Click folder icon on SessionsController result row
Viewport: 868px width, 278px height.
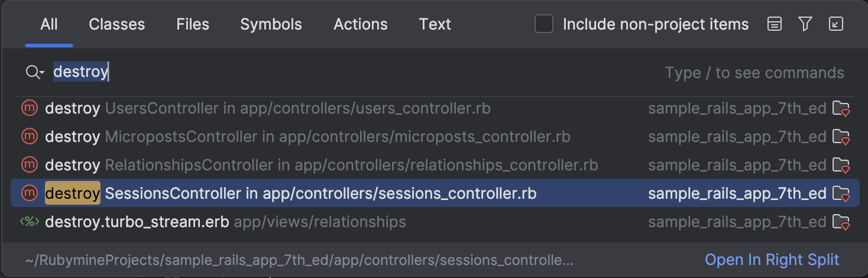tap(841, 194)
